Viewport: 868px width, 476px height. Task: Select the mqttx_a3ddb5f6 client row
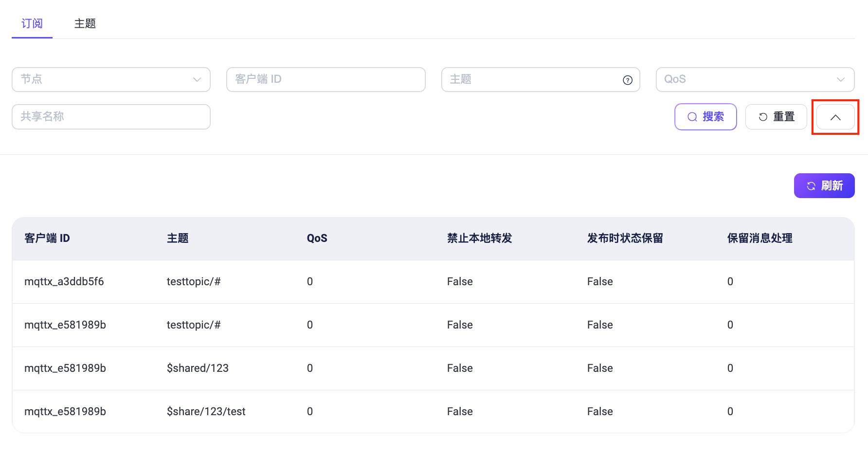point(64,282)
